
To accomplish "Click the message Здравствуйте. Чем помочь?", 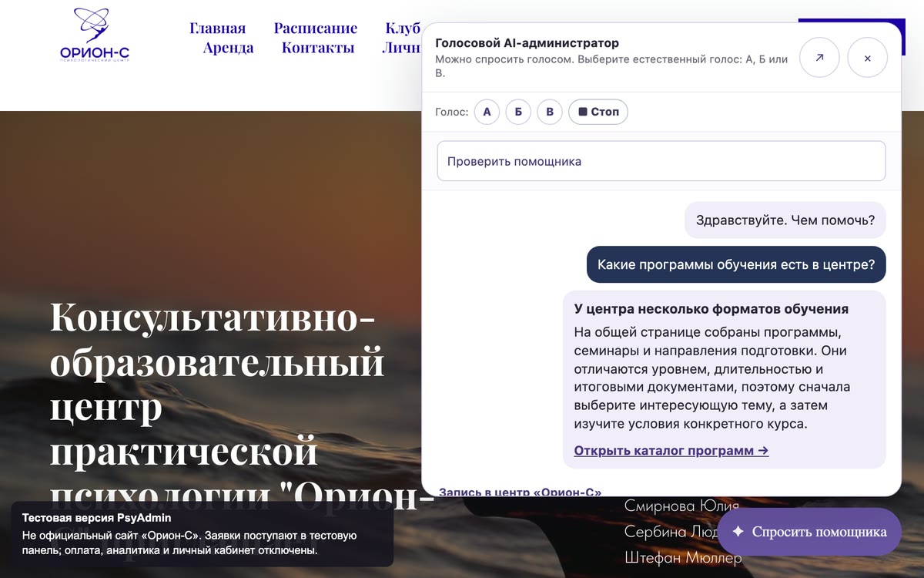I will coord(785,220).
